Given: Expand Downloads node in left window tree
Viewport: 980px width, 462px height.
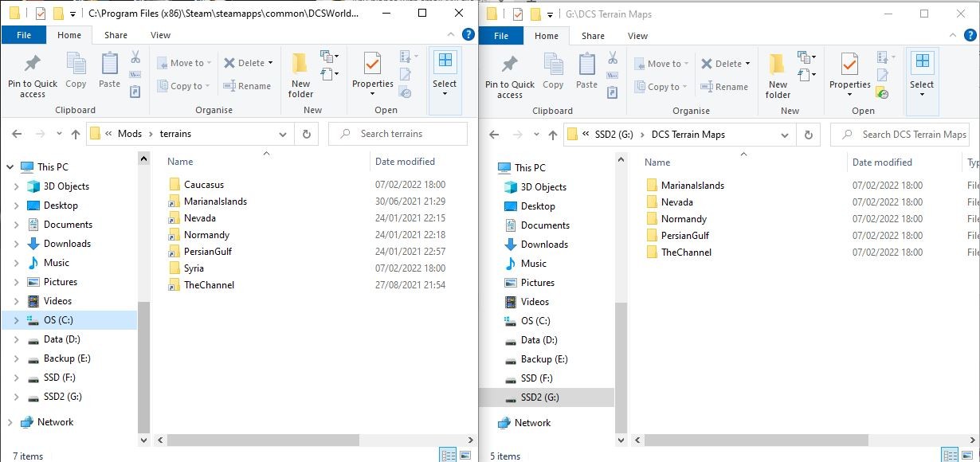Looking at the screenshot, I should pos(17,244).
